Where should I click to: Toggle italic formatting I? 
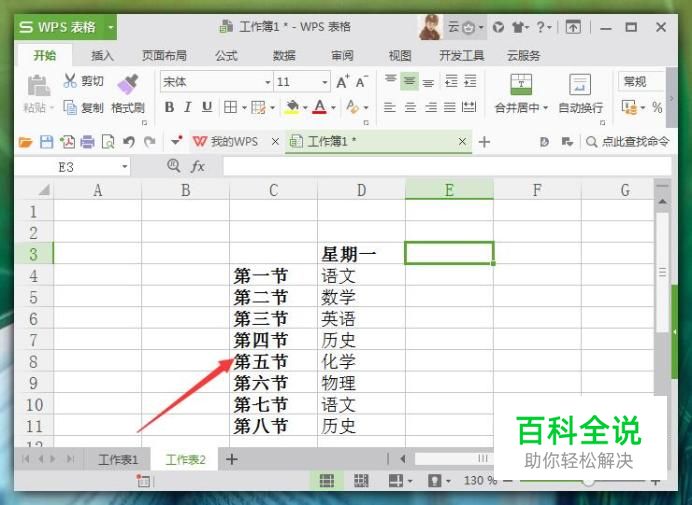[x=188, y=107]
